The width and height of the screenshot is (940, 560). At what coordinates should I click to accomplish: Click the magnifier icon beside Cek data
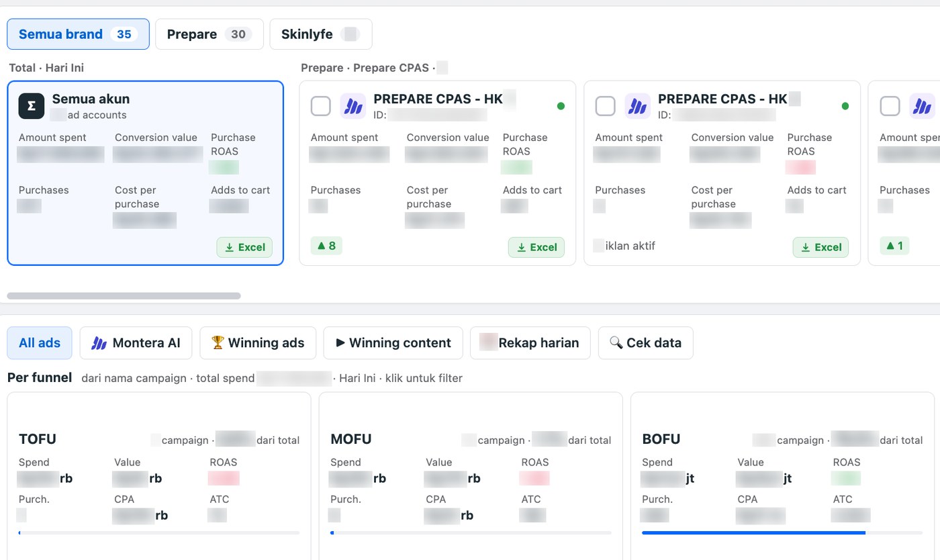tap(616, 342)
